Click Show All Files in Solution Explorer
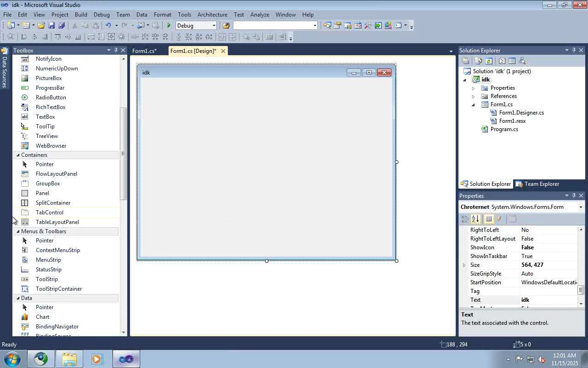The image size is (588, 368). (479, 61)
